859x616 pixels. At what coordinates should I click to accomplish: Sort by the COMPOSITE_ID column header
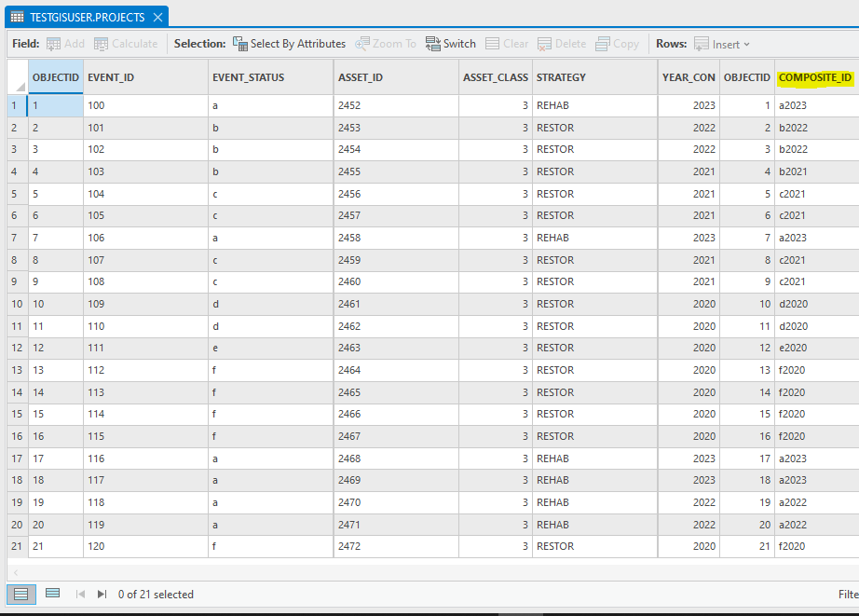[815, 77]
